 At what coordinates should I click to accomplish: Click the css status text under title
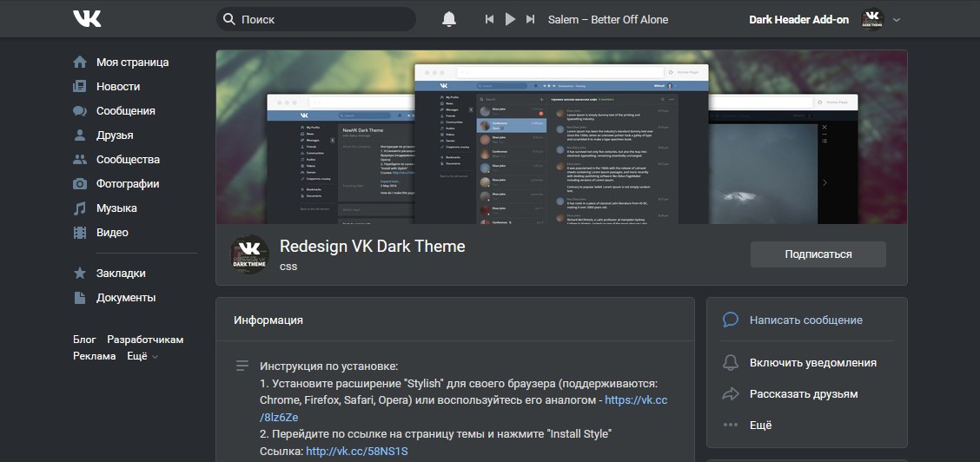pos(288,267)
